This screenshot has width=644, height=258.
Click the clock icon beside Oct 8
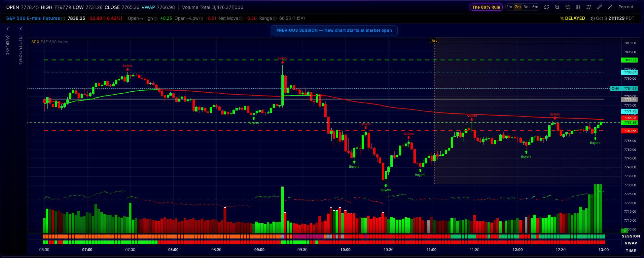point(593,19)
